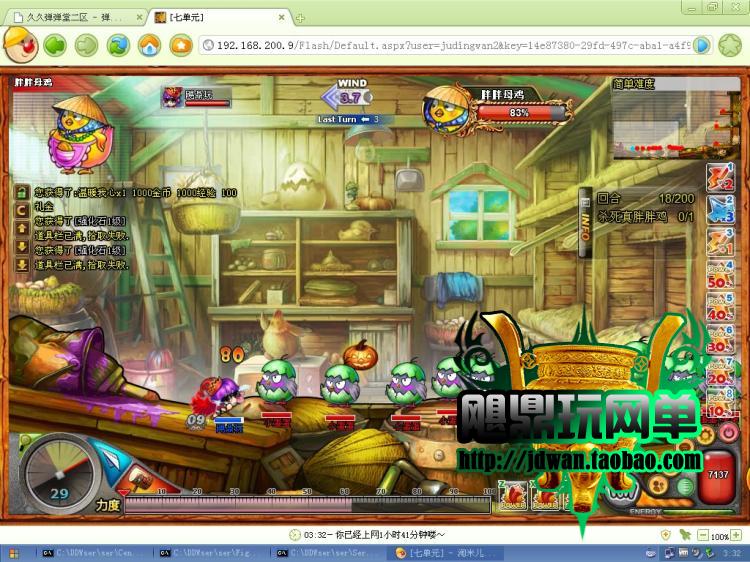This screenshot has width=750, height=562.
Task: Use the X hotkey power prop
Action: pos(545,496)
